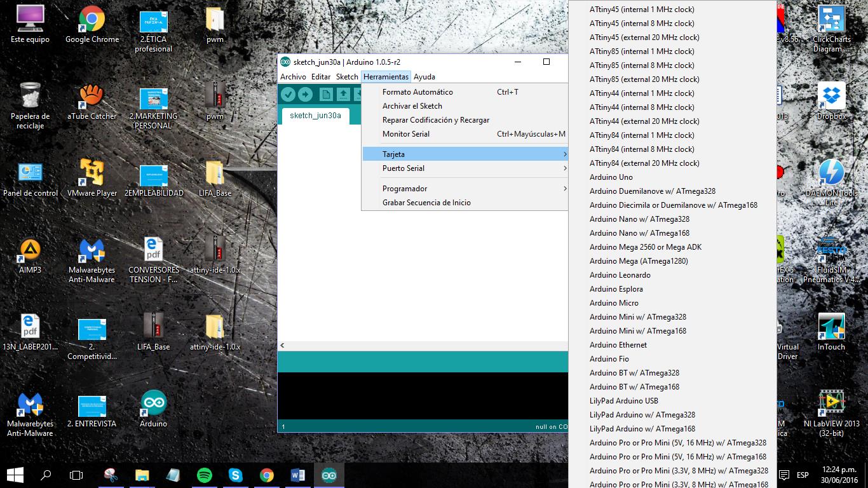Select the 13N_LABEP201 PDF file icon
868x488 pixels.
tap(30, 332)
